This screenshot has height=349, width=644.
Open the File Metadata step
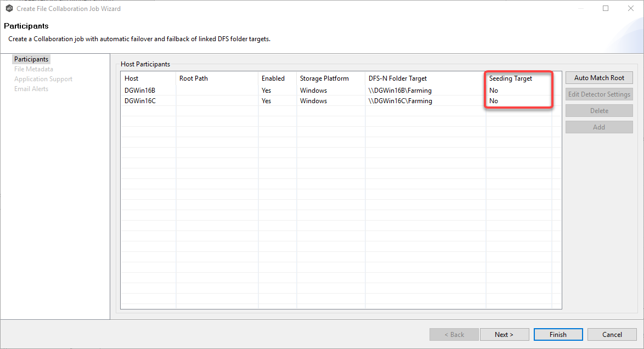click(x=35, y=69)
